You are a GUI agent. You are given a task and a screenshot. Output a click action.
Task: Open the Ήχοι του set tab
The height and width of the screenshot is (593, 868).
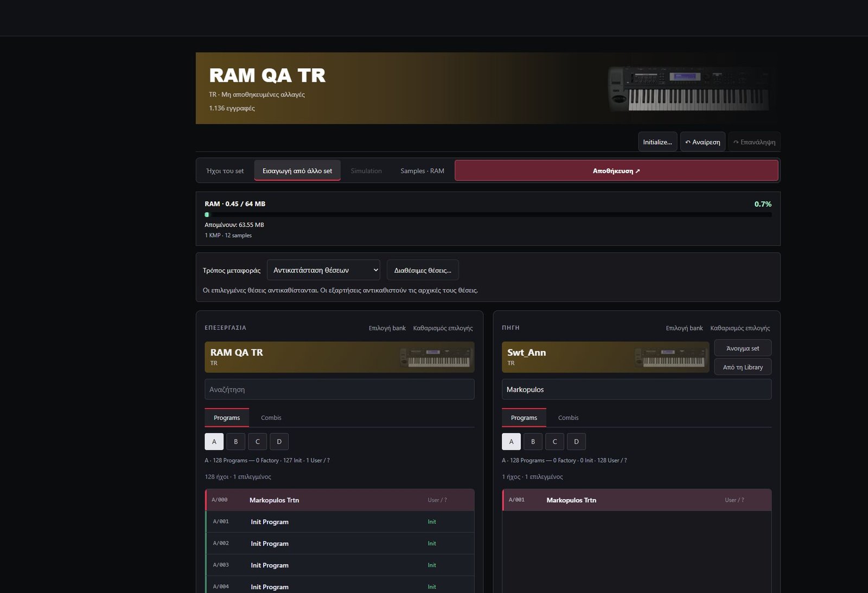225,171
